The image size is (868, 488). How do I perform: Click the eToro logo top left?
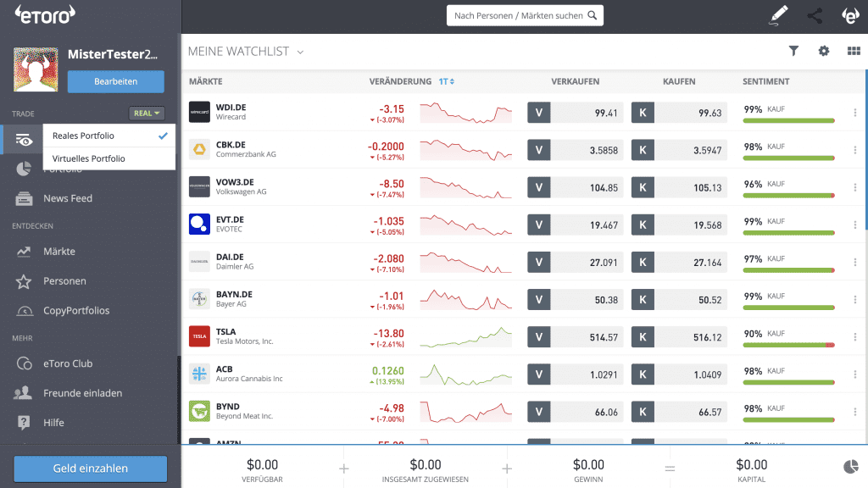click(x=45, y=14)
